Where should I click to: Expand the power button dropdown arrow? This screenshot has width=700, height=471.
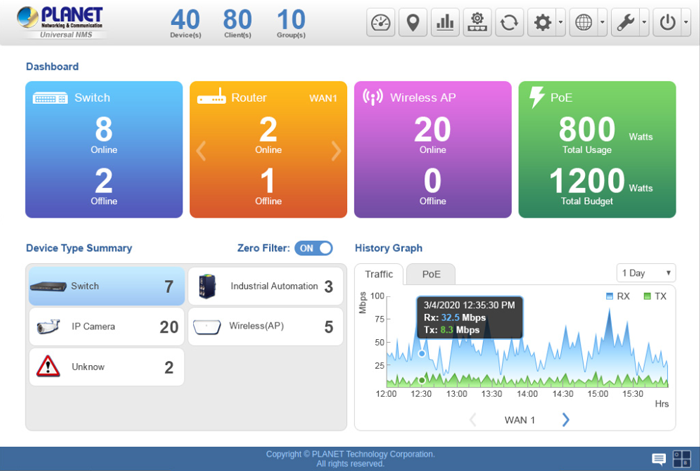click(685, 23)
